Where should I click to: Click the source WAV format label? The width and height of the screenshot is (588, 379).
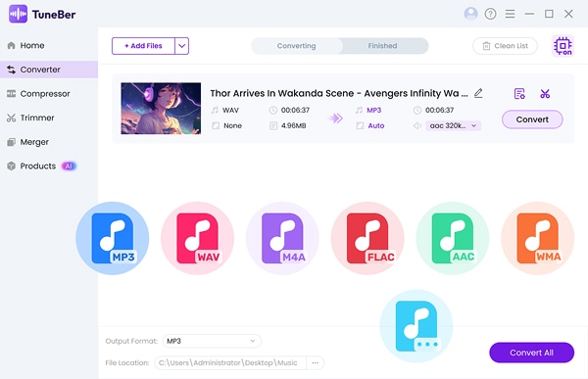[230, 110]
